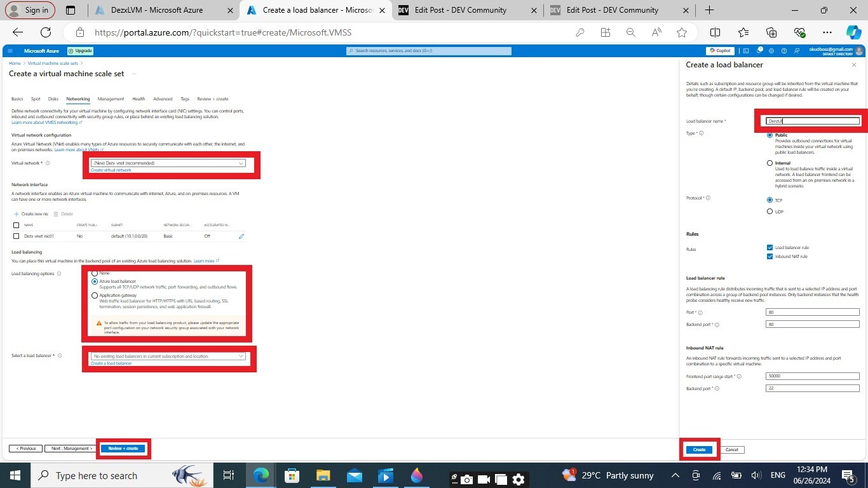Choose Internal load balancer type

pos(770,163)
